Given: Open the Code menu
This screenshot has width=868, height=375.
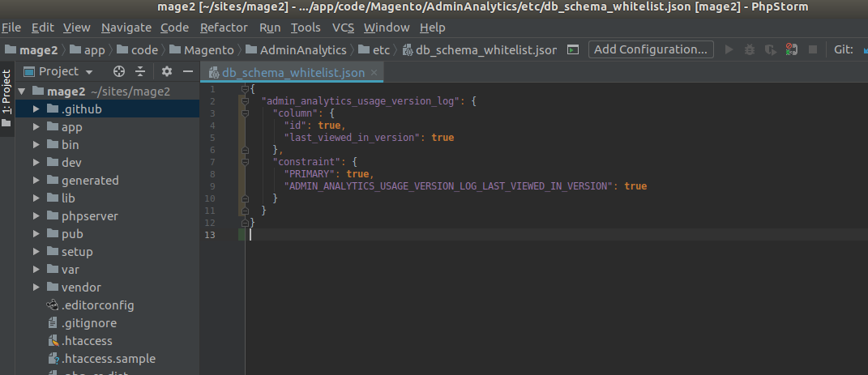Looking at the screenshot, I should pyautogui.click(x=174, y=27).
